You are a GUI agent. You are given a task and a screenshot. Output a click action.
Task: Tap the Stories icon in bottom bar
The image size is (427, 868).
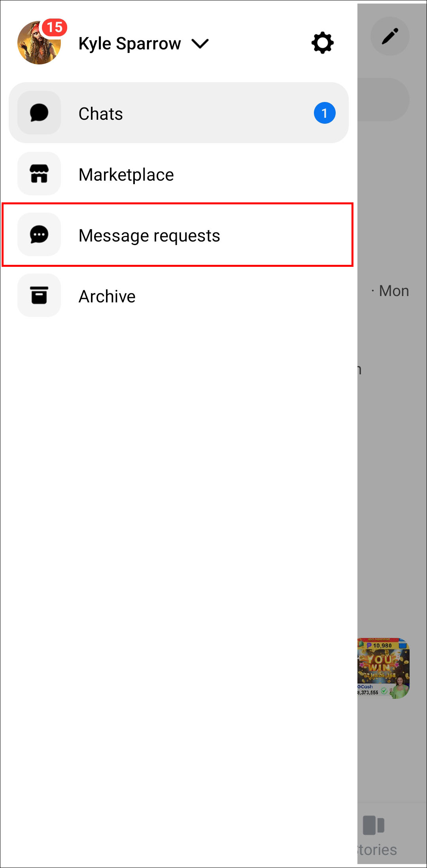(x=374, y=825)
